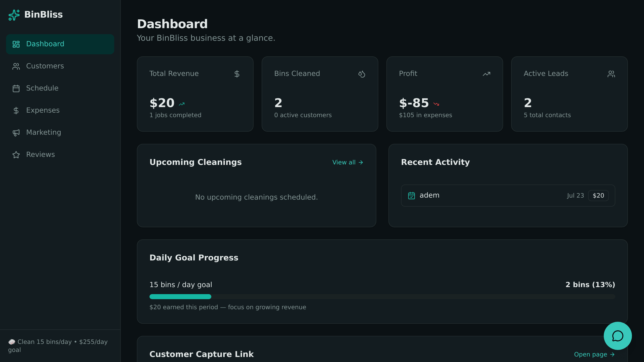Click the droplet icon on Bins Cleaned card

tap(361, 74)
